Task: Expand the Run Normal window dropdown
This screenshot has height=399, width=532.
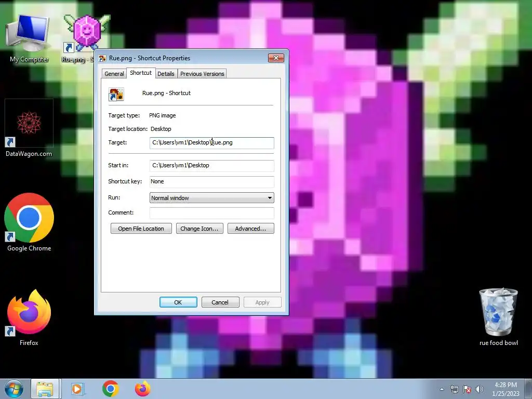Action: [x=212, y=198]
